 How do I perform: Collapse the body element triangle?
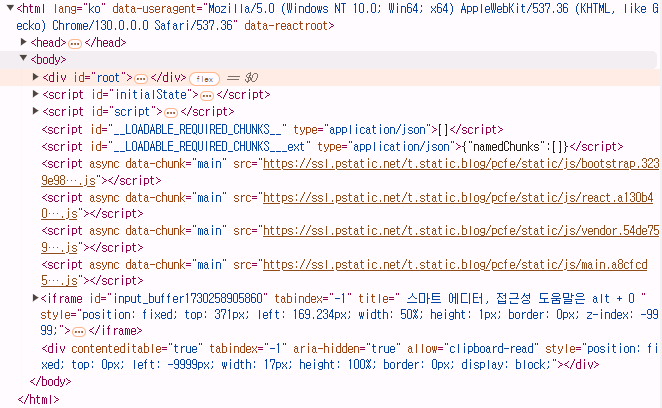24,58
